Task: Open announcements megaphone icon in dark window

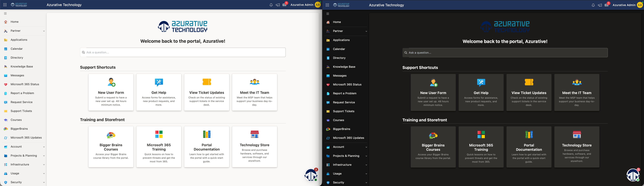Action: 600,5
